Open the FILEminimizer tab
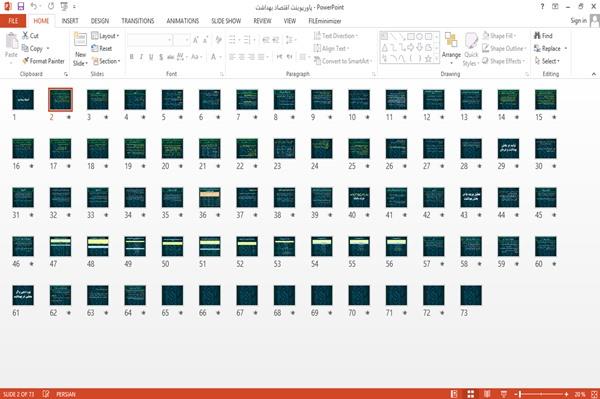Screen dimensions: 600x399 (324, 21)
